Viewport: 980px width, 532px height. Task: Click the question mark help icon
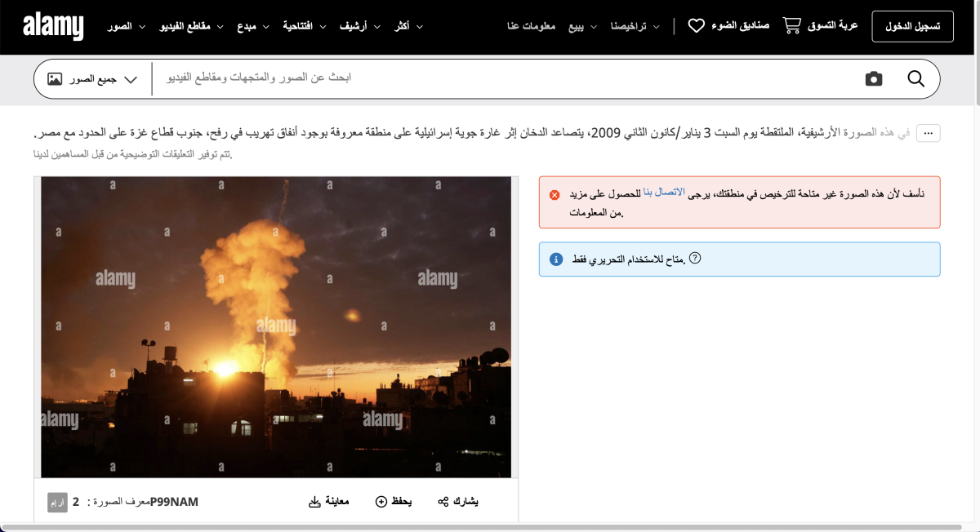695,257
